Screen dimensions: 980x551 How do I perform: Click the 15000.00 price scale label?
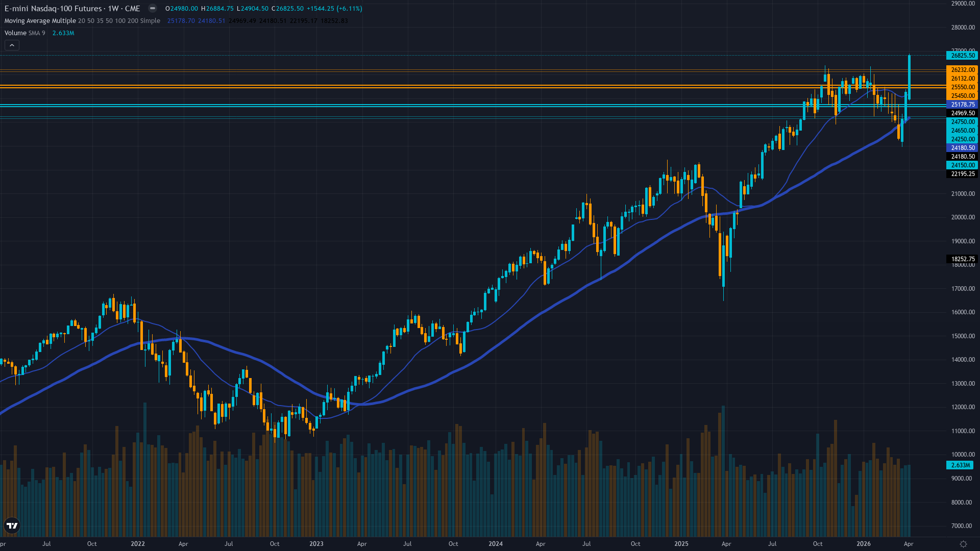coord(963,336)
